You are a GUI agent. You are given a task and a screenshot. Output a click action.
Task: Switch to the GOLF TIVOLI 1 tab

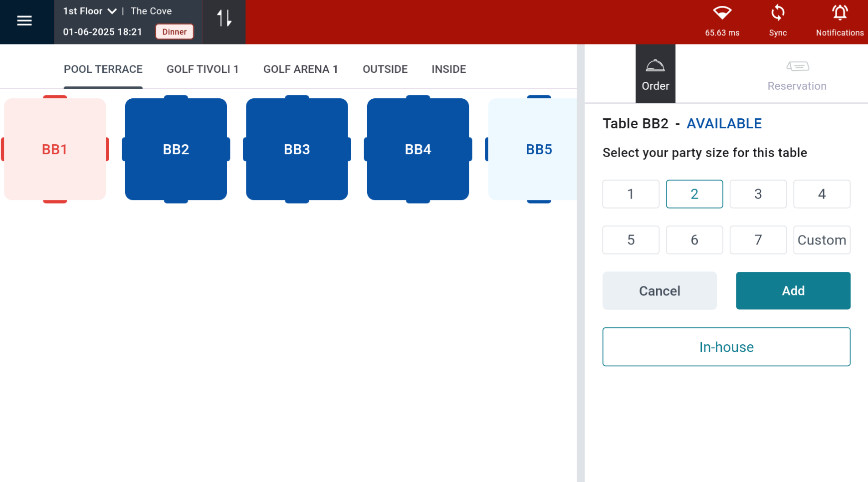[x=202, y=69]
